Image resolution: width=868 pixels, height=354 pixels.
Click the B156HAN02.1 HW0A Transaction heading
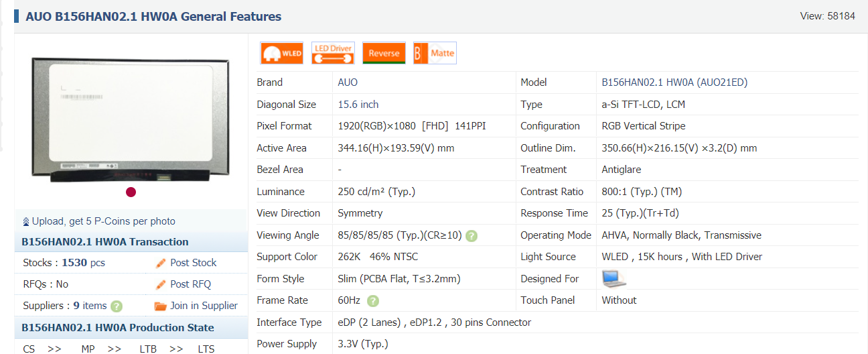105,242
